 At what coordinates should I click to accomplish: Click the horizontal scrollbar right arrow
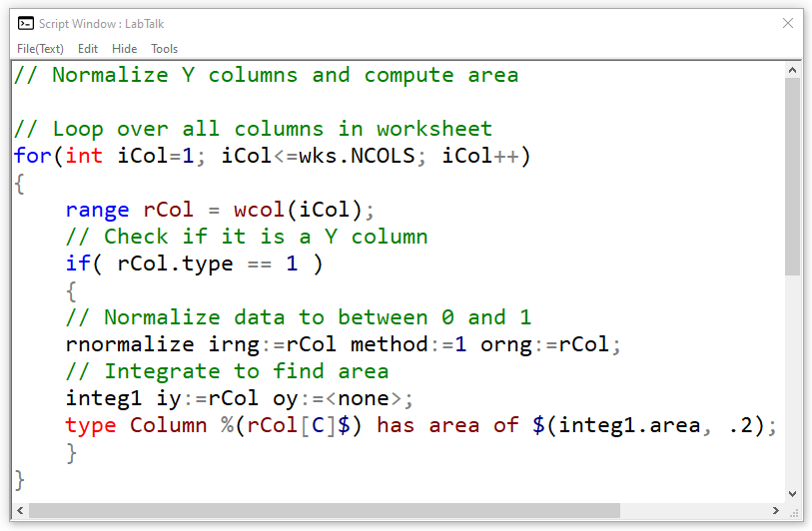pyautogui.click(x=775, y=511)
